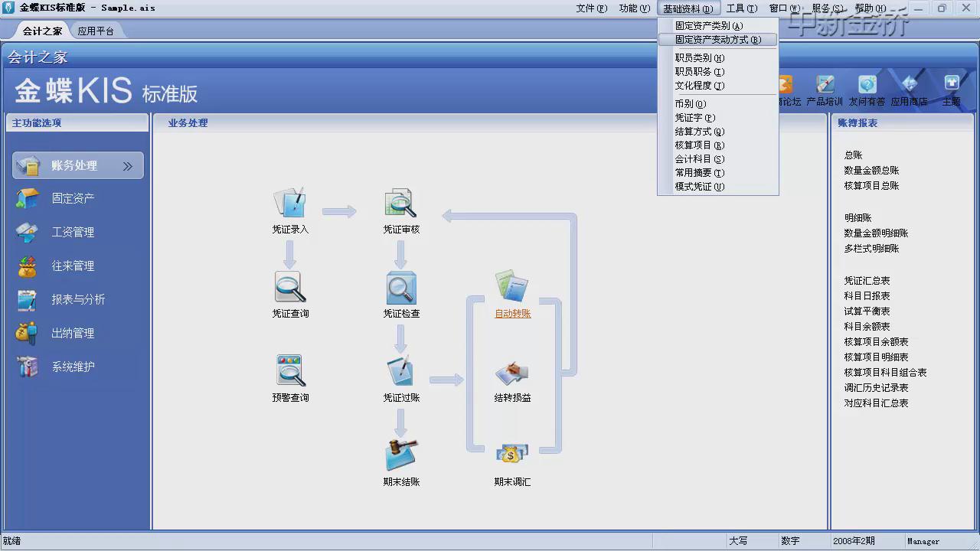Image resolution: width=980 pixels, height=551 pixels.
Task: Open the 调汇历史记录表 report link
Action: [876, 388]
